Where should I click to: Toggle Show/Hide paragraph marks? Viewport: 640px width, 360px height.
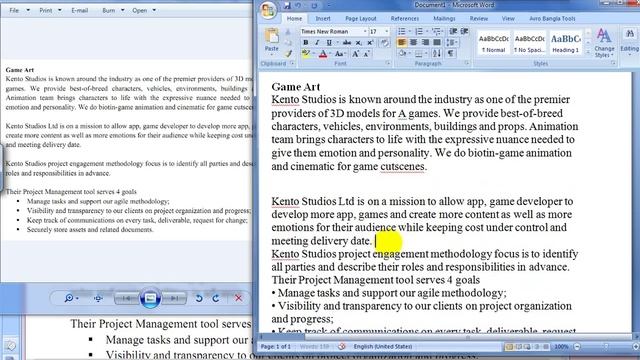click(451, 53)
